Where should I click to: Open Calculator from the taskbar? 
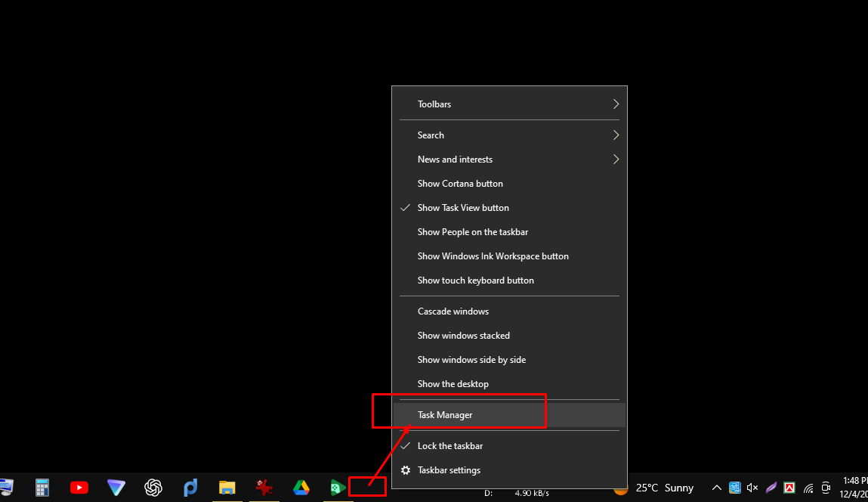(42, 488)
